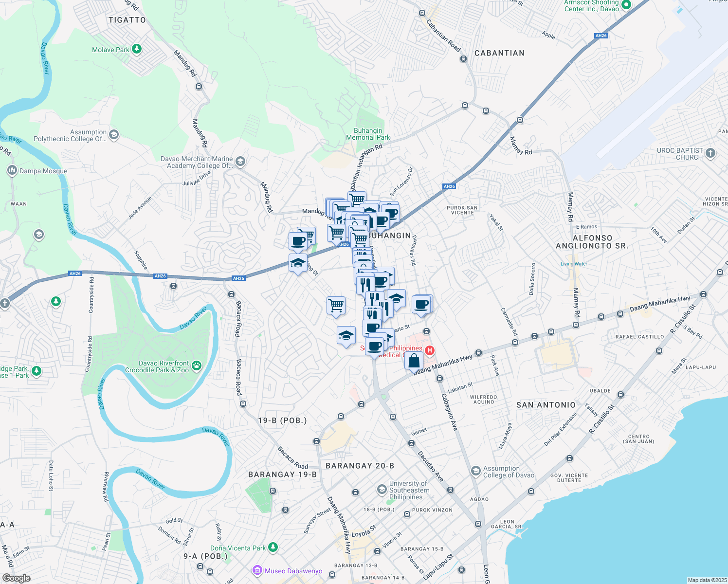The height and width of the screenshot is (584, 728).
Task: Open the graduation cap icon at Assumption College of Davao
Action: tap(476, 471)
